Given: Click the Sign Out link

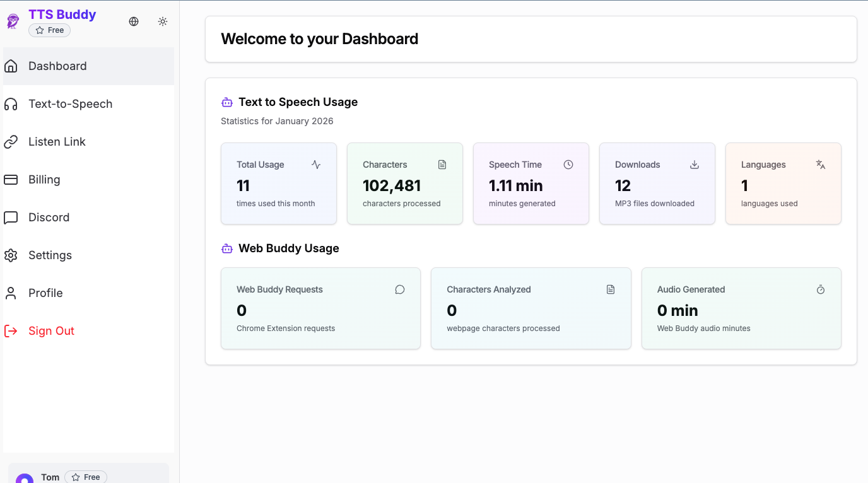Looking at the screenshot, I should tap(50, 330).
